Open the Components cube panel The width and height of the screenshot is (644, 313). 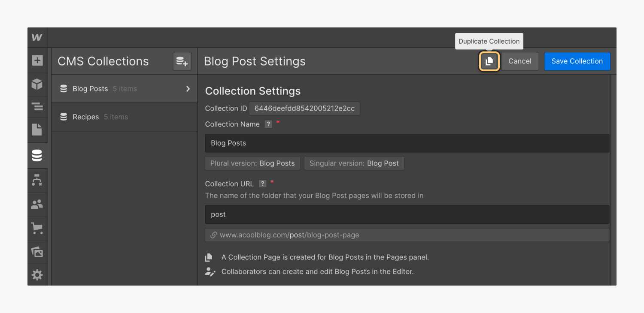pyautogui.click(x=37, y=84)
